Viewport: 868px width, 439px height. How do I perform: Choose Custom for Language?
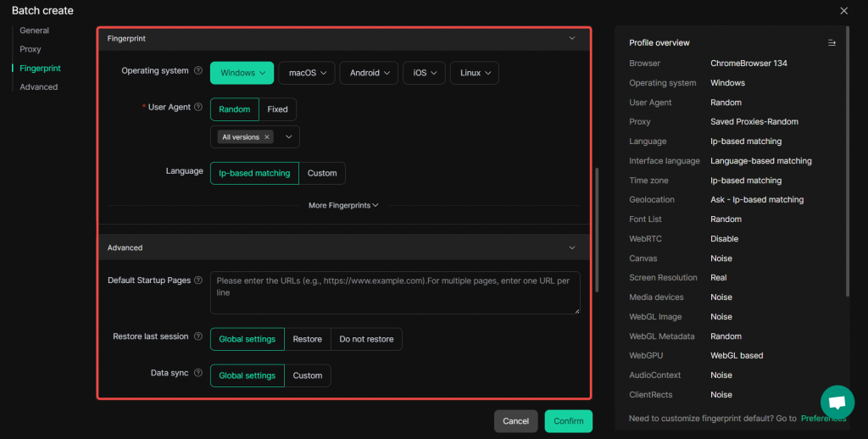point(322,173)
